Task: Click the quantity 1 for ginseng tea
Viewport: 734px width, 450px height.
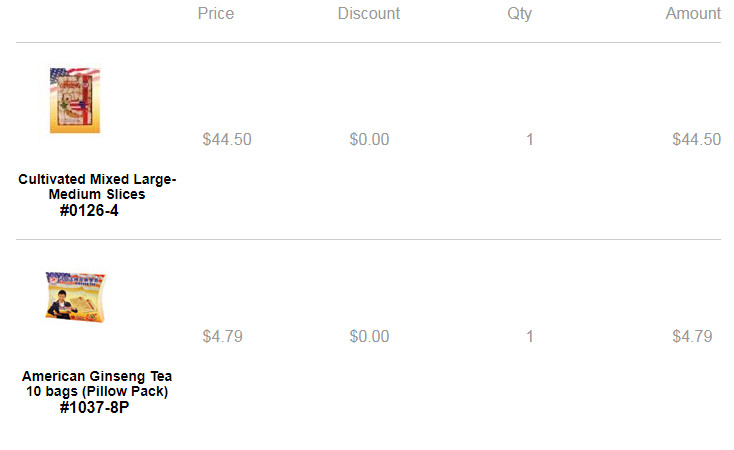Action: coord(529,336)
